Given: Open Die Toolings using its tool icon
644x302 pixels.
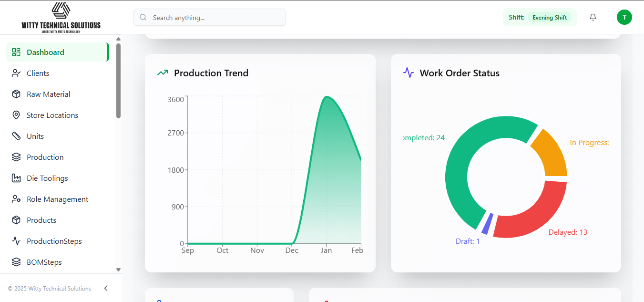Looking at the screenshot, I should [16, 178].
